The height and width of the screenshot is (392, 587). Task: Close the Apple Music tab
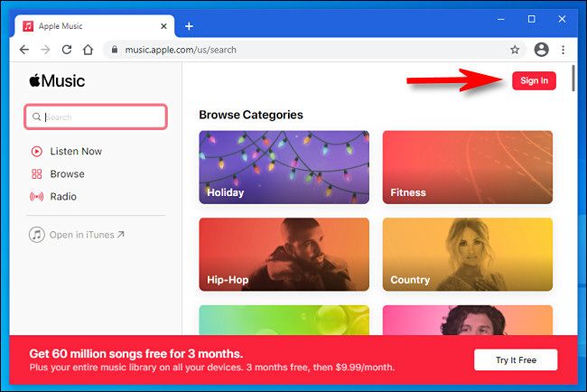pos(163,26)
